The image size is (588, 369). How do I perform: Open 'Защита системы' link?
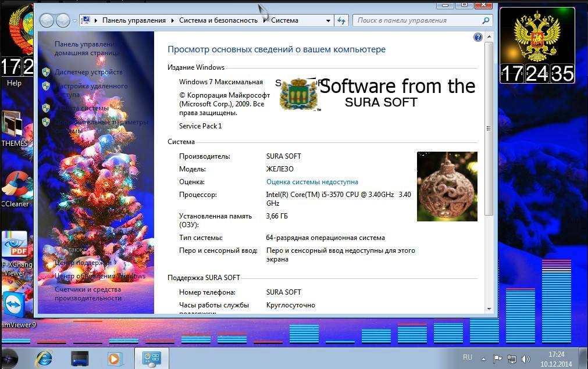point(82,108)
